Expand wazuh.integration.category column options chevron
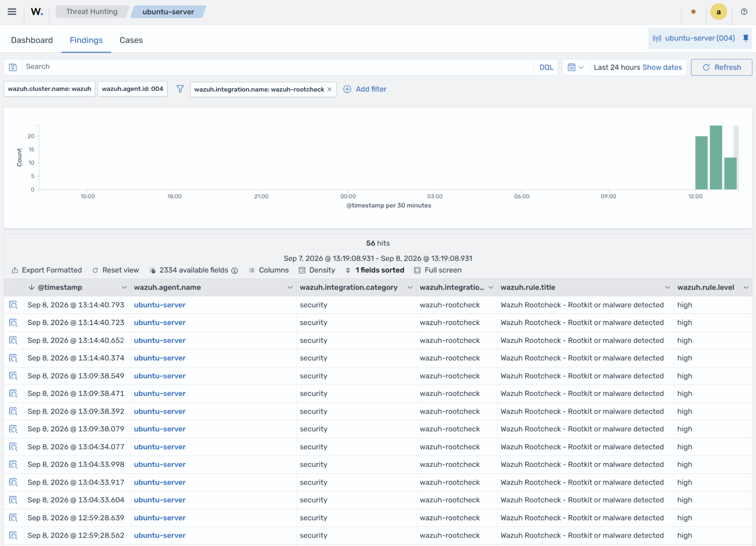This screenshot has height=546, width=756. (x=410, y=288)
